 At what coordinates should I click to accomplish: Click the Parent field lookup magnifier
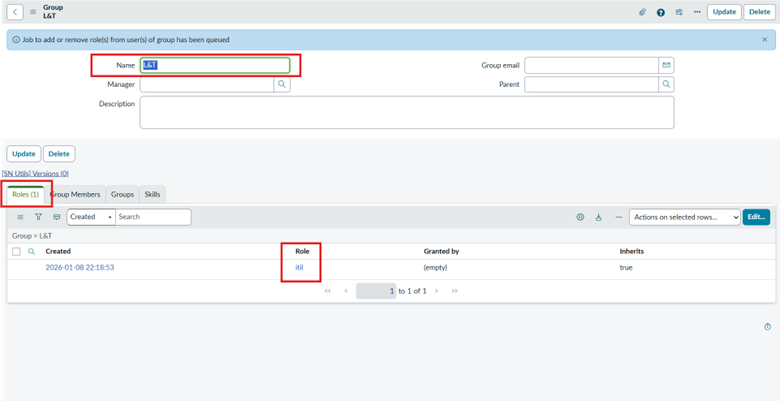pos(666,85)
